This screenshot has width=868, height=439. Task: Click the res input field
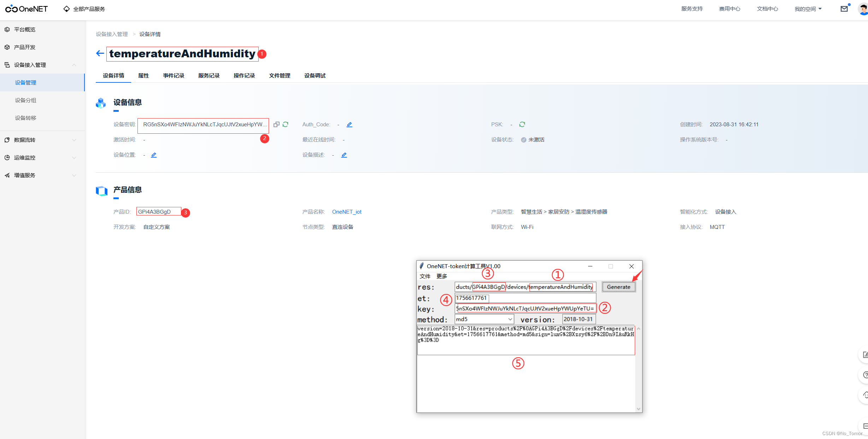525,287
